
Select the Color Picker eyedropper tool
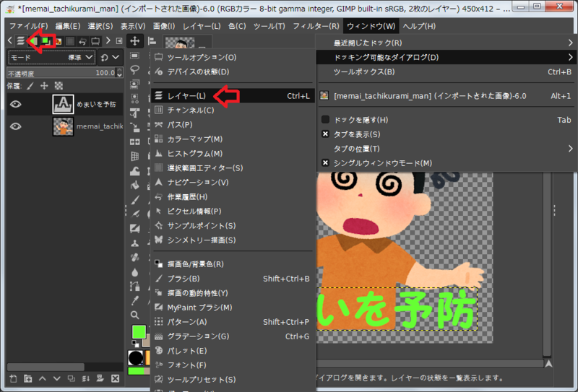coord(134,300)
